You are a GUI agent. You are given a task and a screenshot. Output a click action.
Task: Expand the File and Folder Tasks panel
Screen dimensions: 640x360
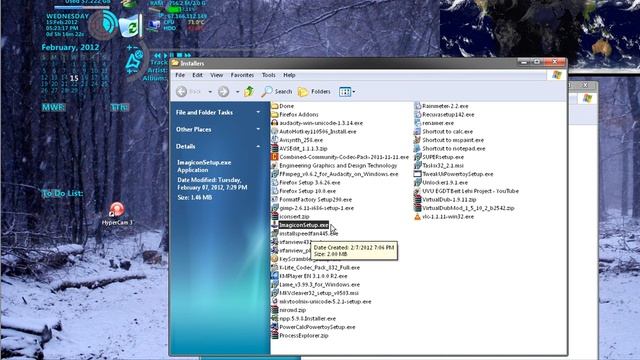coord(258,112)
